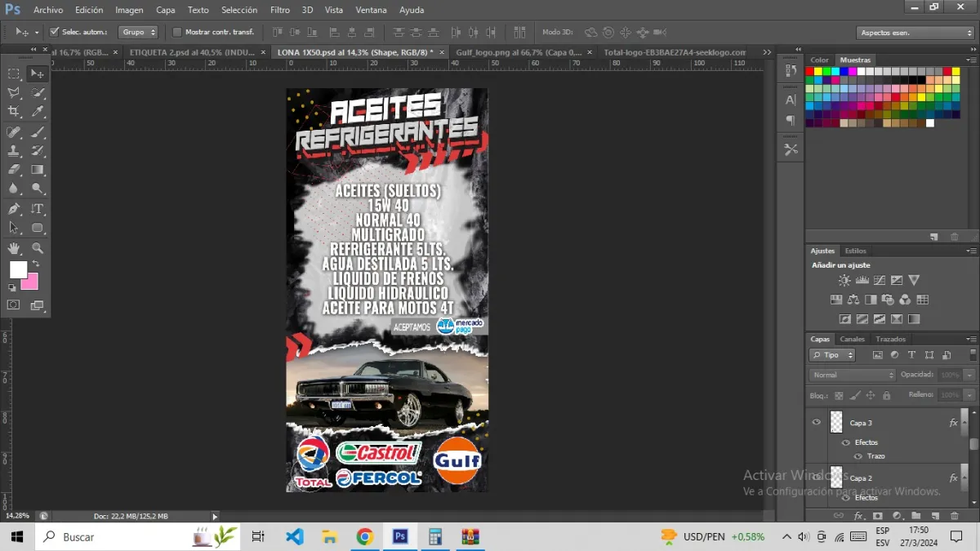Image resolution: width=980 pixels, height=551 pixels.
Task: Select the Quick Selection tool
Action: point(38,92)
